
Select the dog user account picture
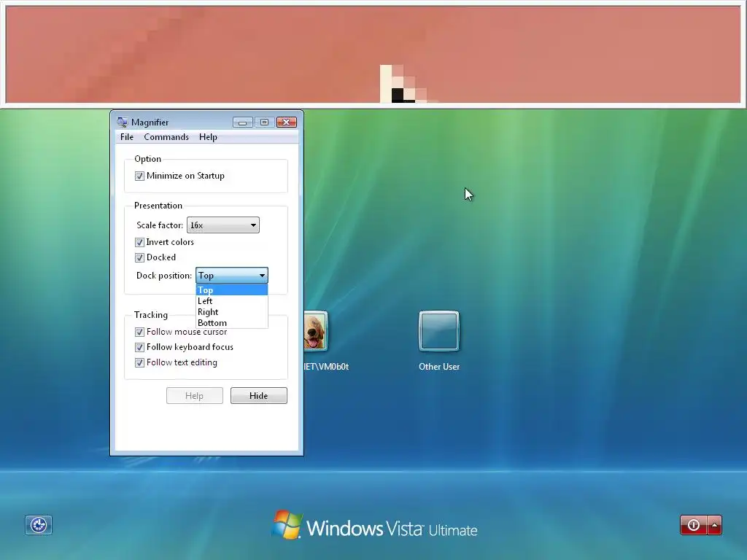tap(315, 331)
